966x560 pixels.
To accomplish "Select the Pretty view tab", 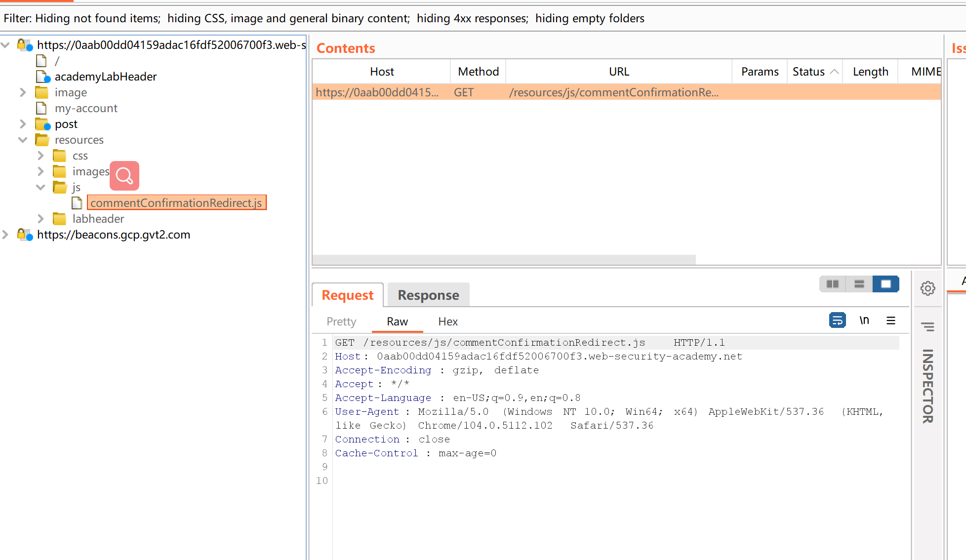I will click(x=341, y=321).
